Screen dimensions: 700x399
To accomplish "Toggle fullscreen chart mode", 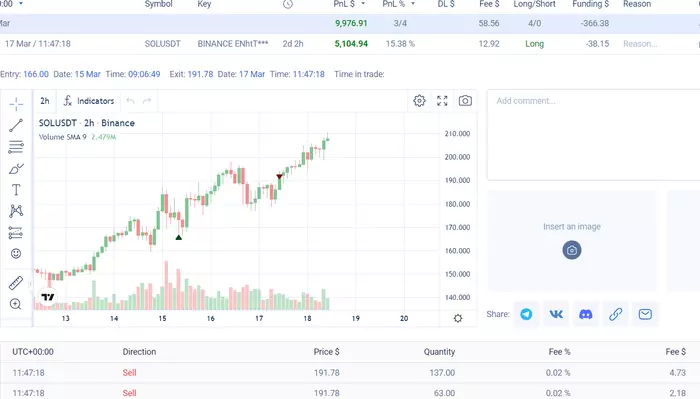I will point(442,101).
